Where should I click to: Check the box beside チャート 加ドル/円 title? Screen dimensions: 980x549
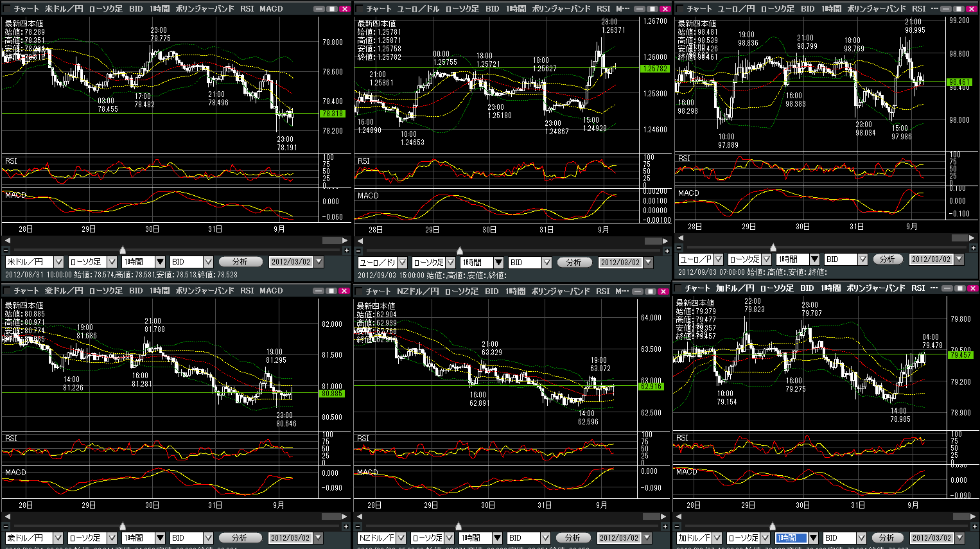[678, 288]
